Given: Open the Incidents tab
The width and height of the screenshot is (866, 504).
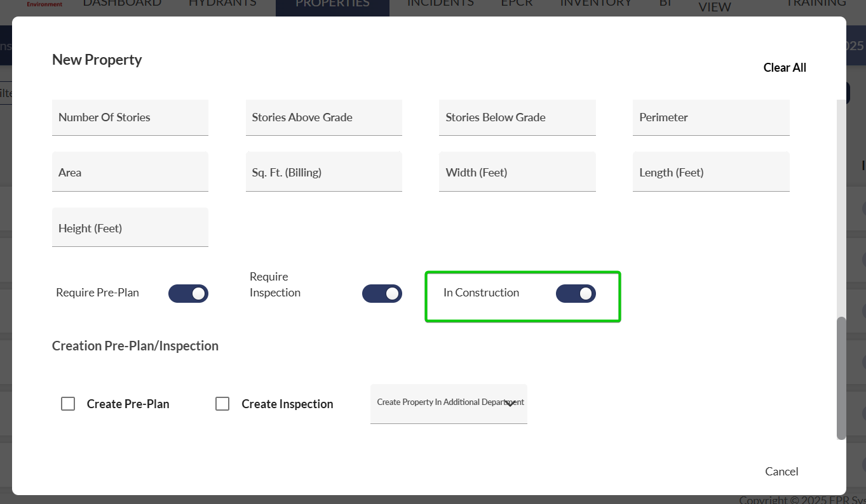Looking at the screenshot, I should click(x=440, y=4).
